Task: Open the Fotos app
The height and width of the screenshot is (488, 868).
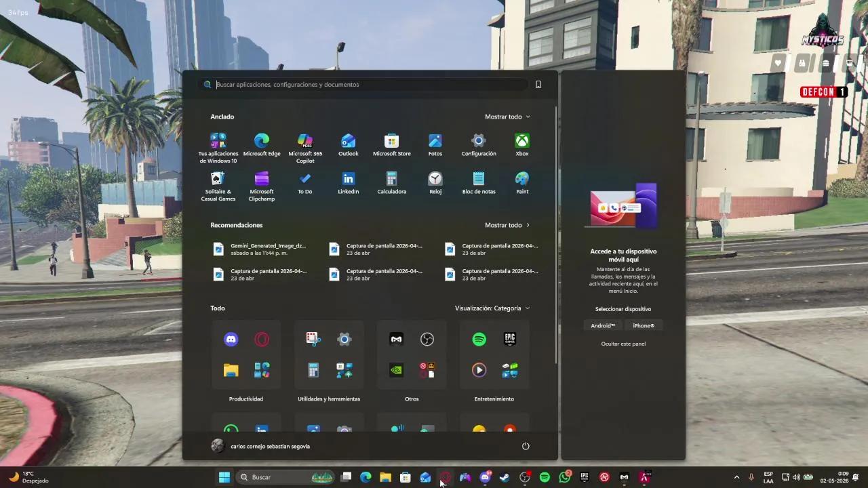Action: (x=435, y=144)
